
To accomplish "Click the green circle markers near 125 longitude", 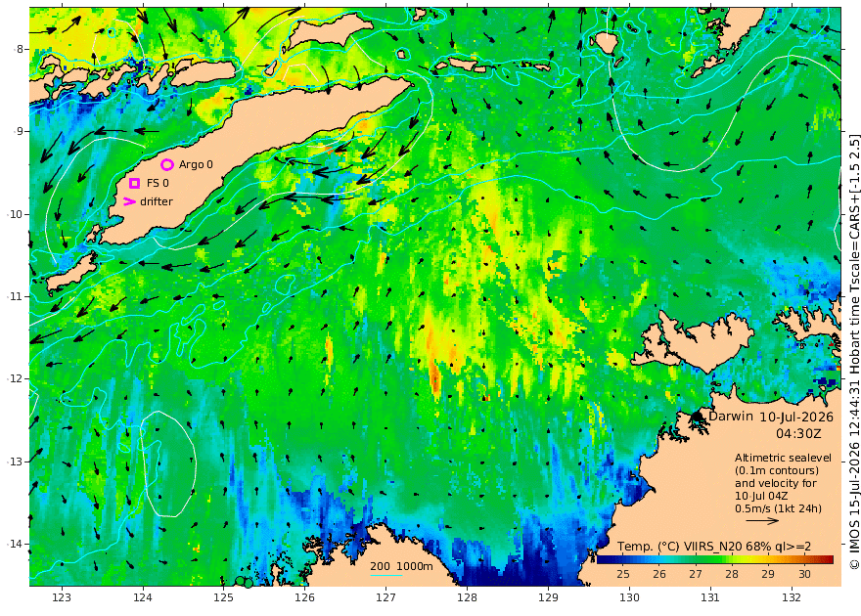I will (x=244, y=582).
